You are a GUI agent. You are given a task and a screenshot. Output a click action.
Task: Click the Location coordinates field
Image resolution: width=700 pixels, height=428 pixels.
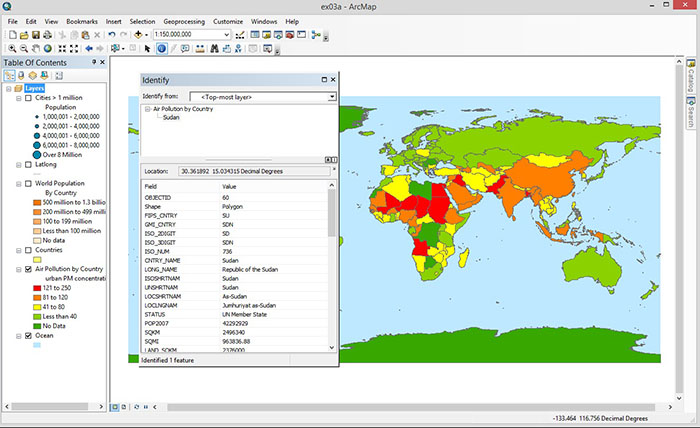(254, 171)
